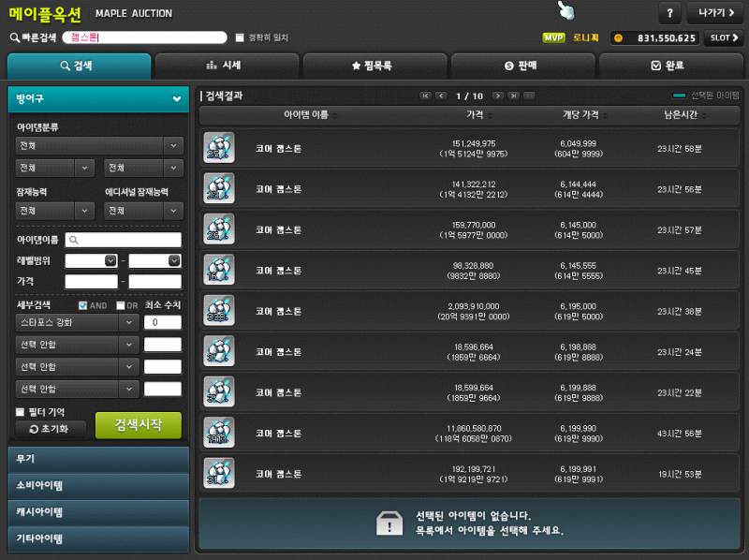Select the 코어 젬스톤 icon priced 11,860,580,870
This screenshot has height=560, width=749.
coord(219,432)
